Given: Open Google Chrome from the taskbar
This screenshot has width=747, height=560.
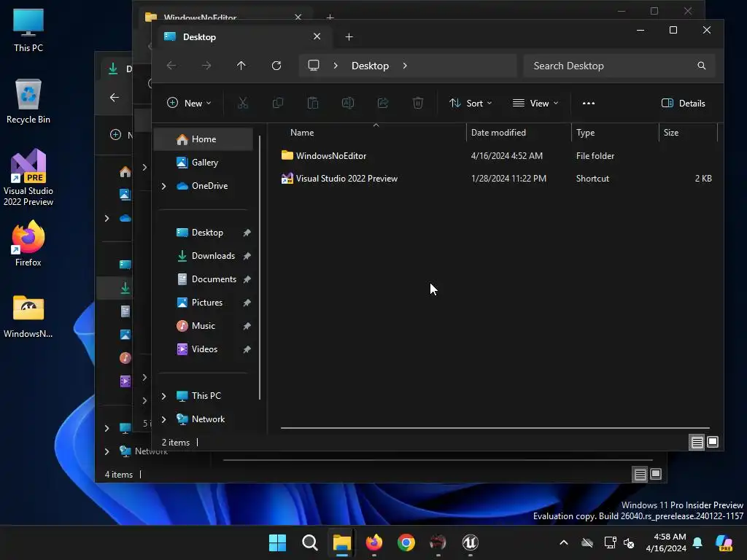Looking at the screenshot, I should (x=406, y=542).
